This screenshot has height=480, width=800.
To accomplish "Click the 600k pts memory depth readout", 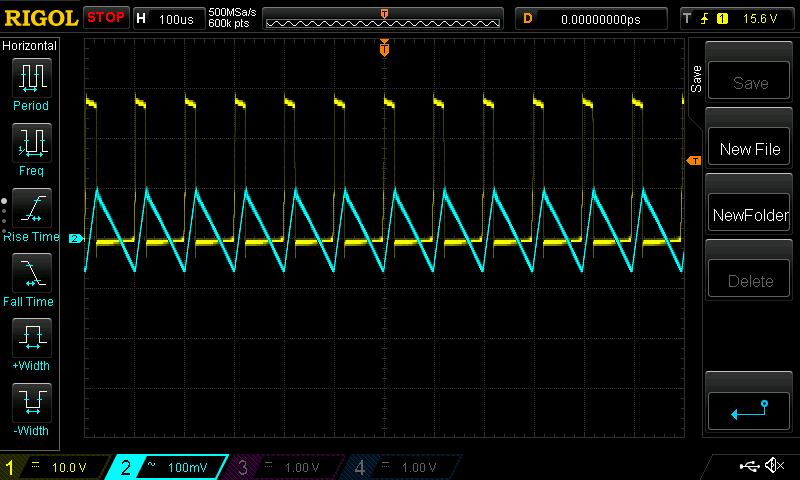I will pyautogui.click(x=229, y=23).
